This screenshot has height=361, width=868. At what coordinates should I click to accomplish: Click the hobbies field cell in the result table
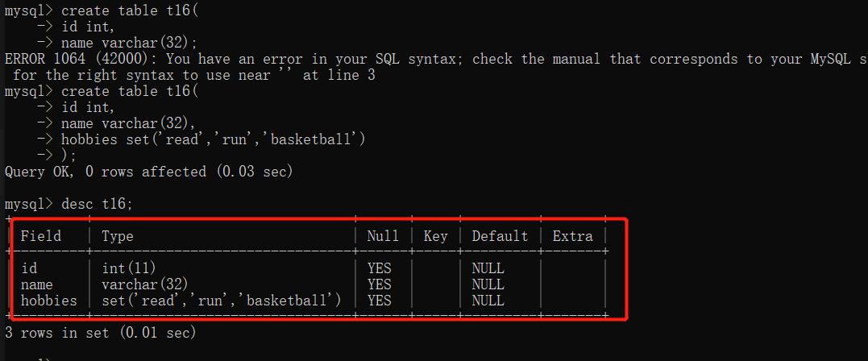49,301
